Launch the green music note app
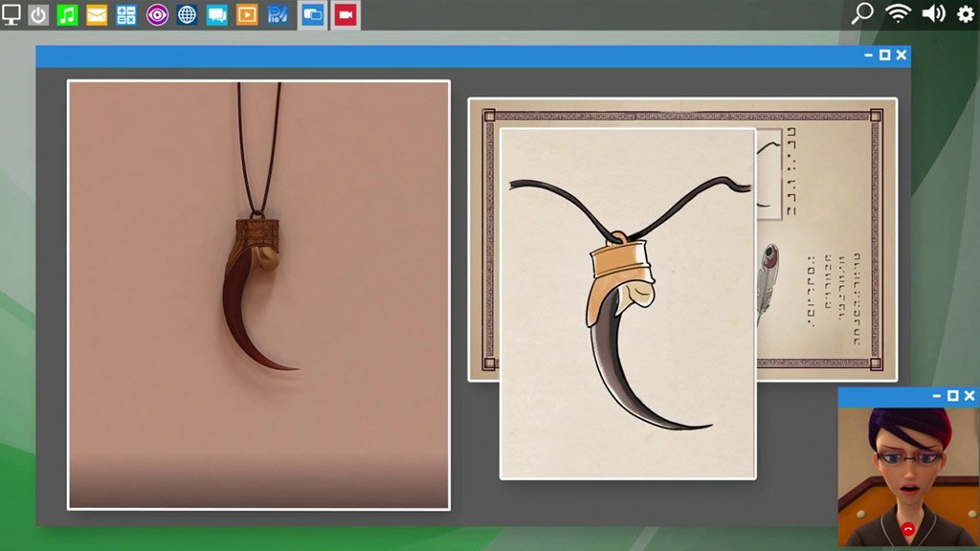The image size is (980, 551). 68,14
